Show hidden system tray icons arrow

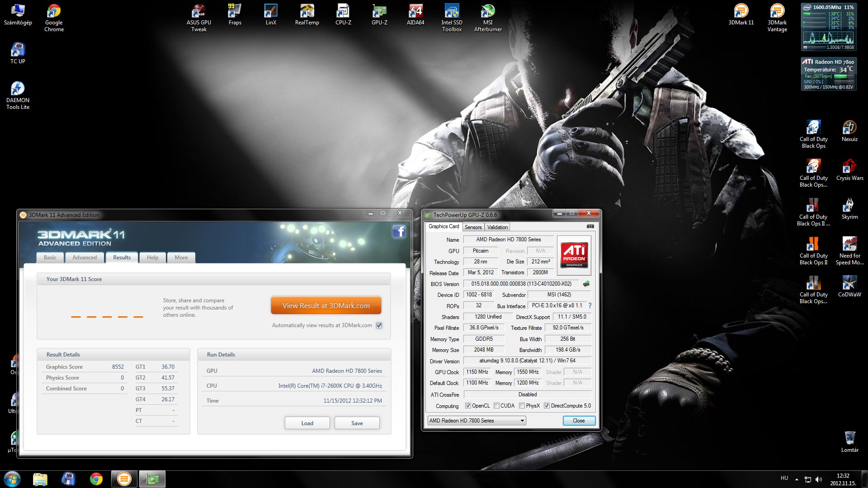pyautogui.click(x=797, y=479)
